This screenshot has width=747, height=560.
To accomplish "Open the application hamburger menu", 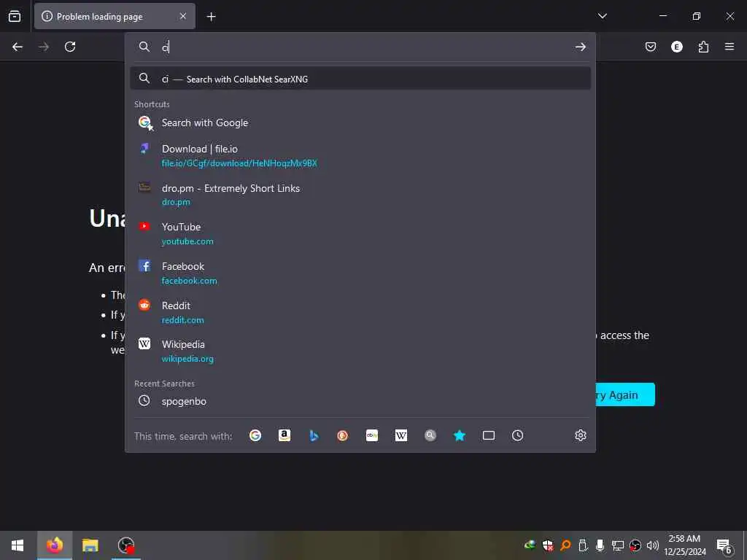I will tap(729, 47).
